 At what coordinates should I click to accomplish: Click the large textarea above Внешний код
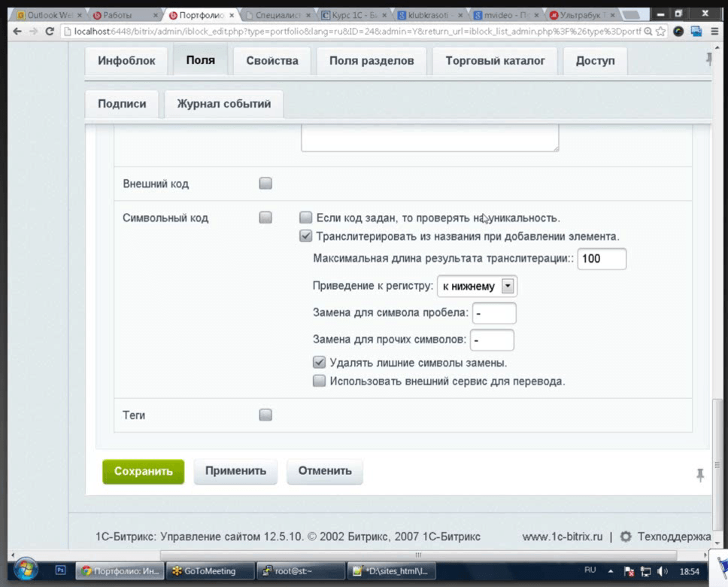click(430, 138)
